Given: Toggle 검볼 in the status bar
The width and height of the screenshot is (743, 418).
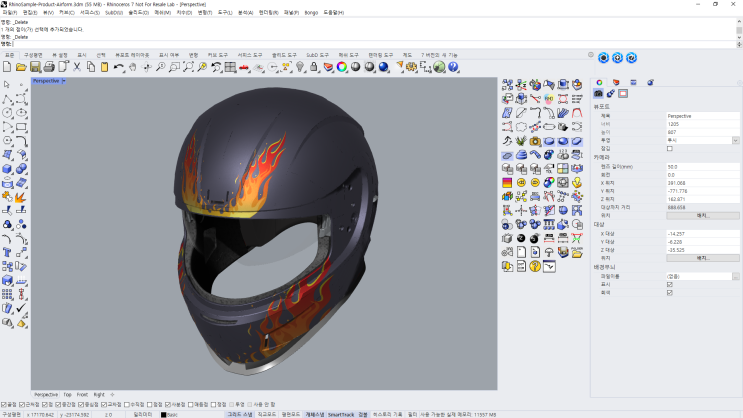Looking at the screenshot, I should pyautogui.click(x=362, y=415).
